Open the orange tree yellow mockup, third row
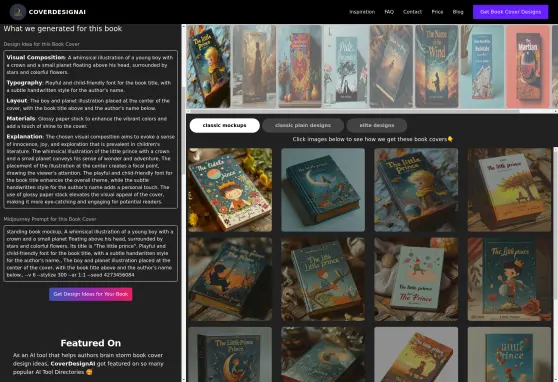The image size is (558, 382). coord(416,354)
